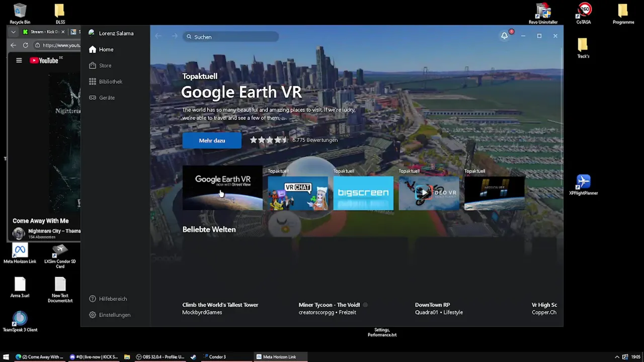This screenshot has width=644, height=362.
Task: Select the VRChat featured thumbnail
Action: pyautogui.click(x=298, y=193)
